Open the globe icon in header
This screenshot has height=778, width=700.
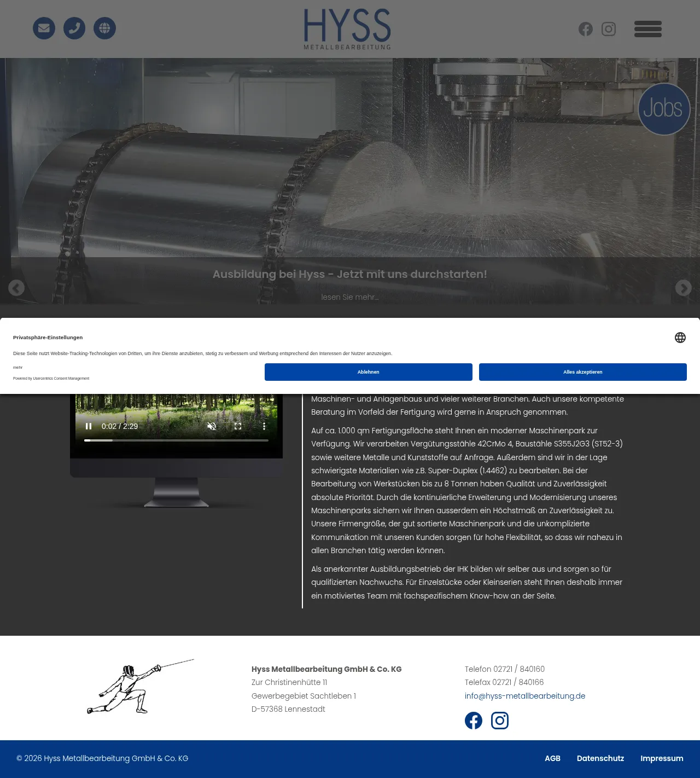(104, 28)
